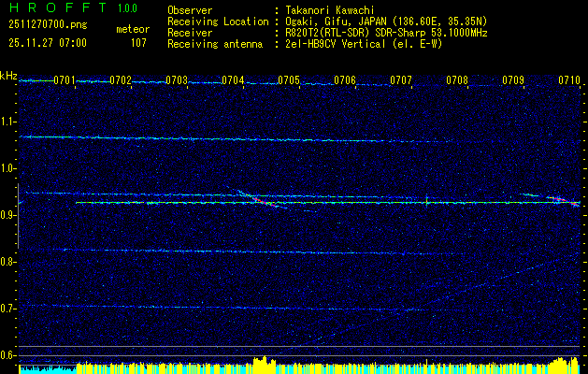Click the Receiver label

click(x=190, y=33)
